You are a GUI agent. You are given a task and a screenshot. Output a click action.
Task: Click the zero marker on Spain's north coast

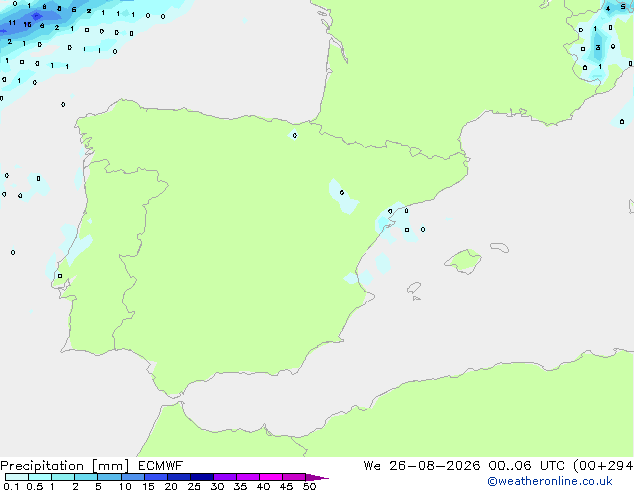(x=295, y=135)
